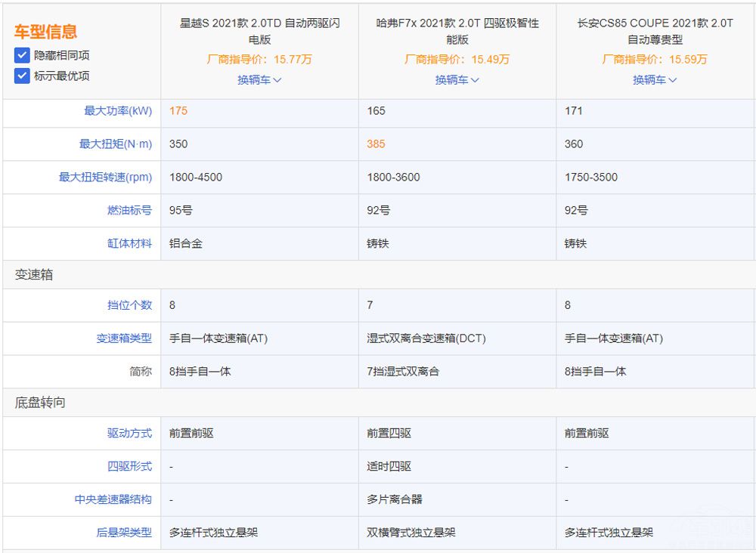Open 换辆车 dropdown for 哈弗F7x
The height and width of the screenshot is (553, 756).
click(x=457, y=79)
